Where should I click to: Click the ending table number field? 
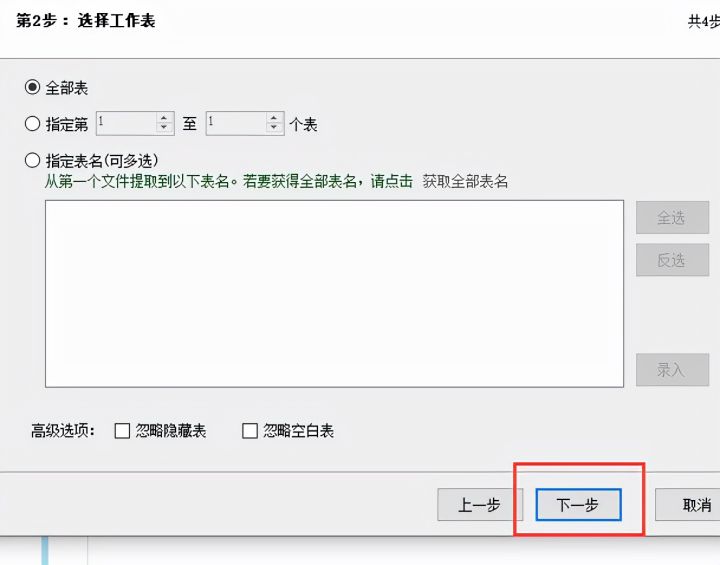click(x=236, y=123)
